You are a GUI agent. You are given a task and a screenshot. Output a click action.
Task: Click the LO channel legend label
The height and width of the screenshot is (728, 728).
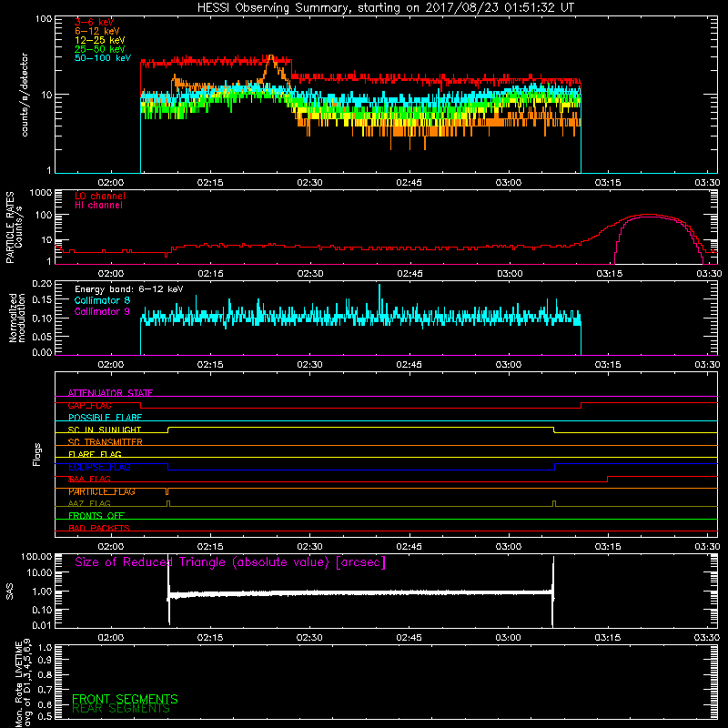pyautogui.click(x=100, y=196)
